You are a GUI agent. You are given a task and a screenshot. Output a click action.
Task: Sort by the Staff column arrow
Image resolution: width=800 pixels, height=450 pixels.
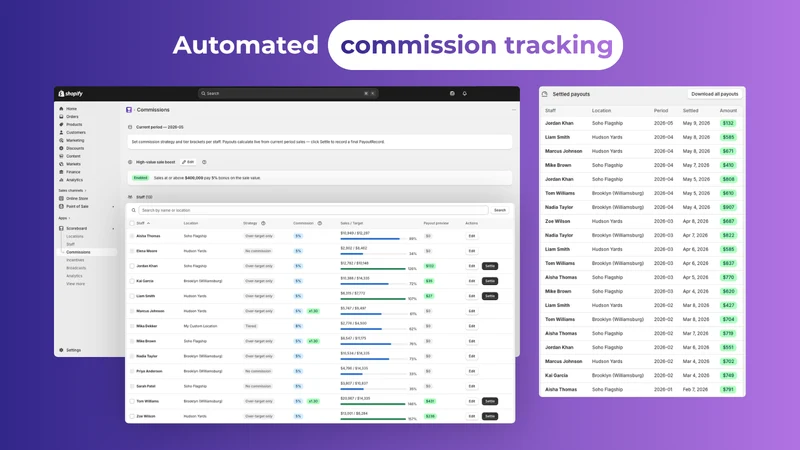pyautogui.click(x=148, y=223)
